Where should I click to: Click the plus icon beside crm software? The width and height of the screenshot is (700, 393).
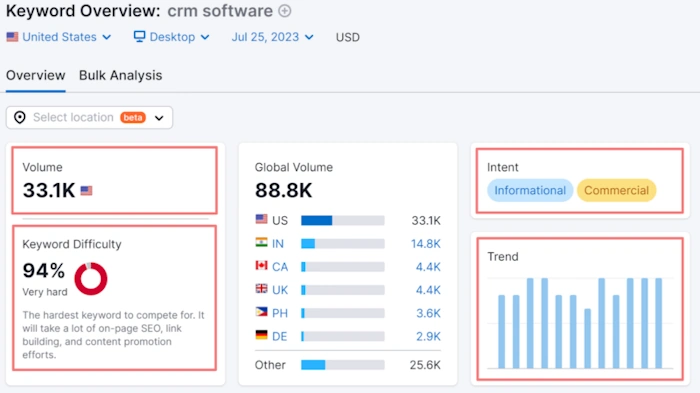[x=285, y=11]
